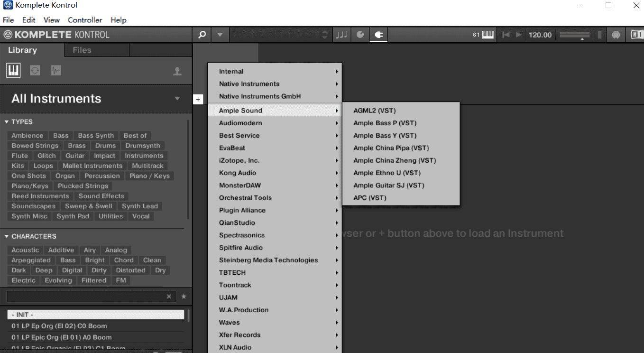Open the MIDI connector icon
Screen dimensions: 644x353
point(616,35)
